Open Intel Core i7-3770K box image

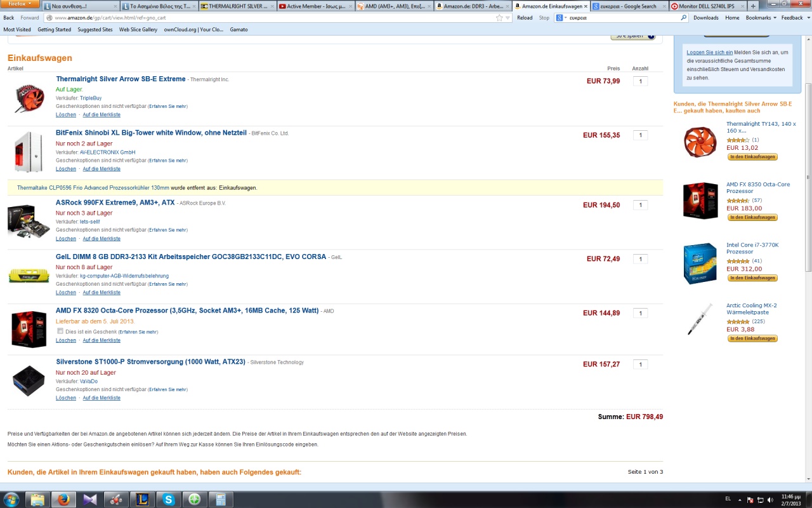tap(700, 263)
